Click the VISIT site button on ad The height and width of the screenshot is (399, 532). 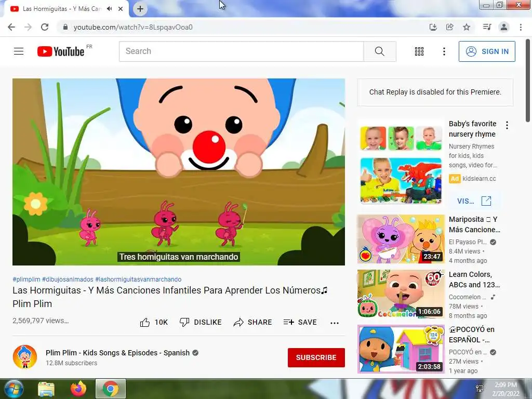tap(474, 201)
